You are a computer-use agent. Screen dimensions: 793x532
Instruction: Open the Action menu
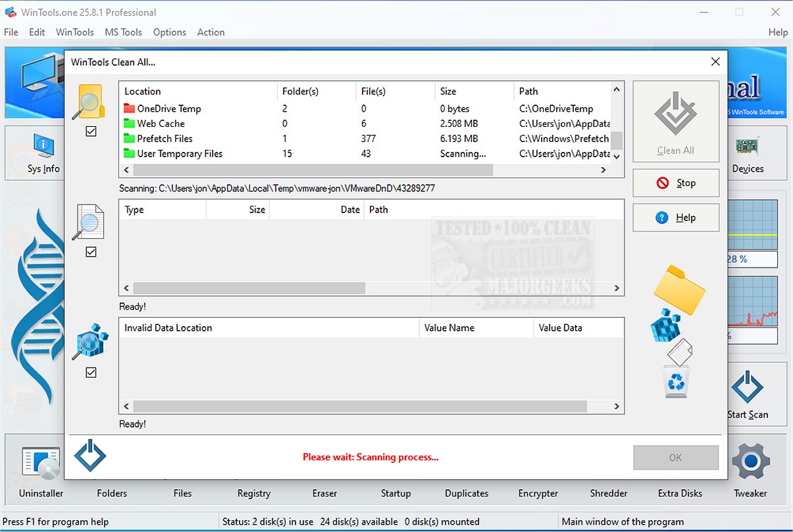point(211,32)
